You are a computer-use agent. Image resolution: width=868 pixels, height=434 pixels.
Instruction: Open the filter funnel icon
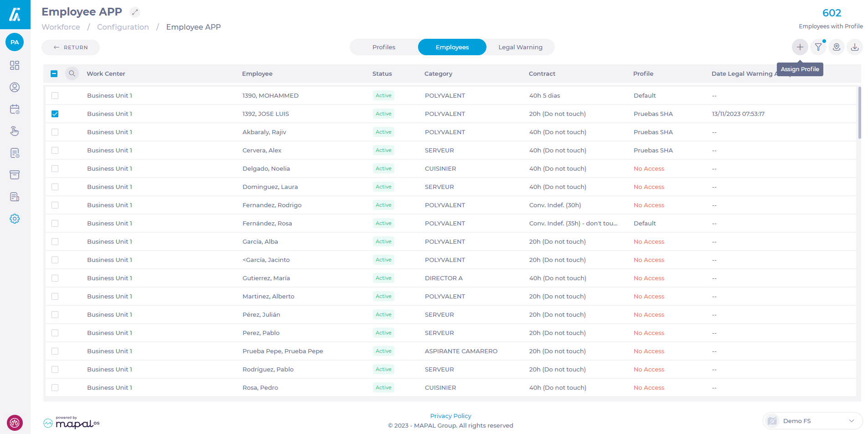[x=818, y=47]
